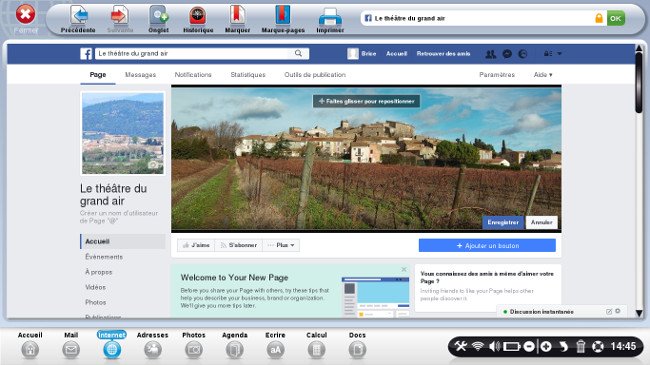Open Agenda in bottom dock
The height and width of the screenshot is (365, 650).
pyautogui.click(x=235, y=345)
